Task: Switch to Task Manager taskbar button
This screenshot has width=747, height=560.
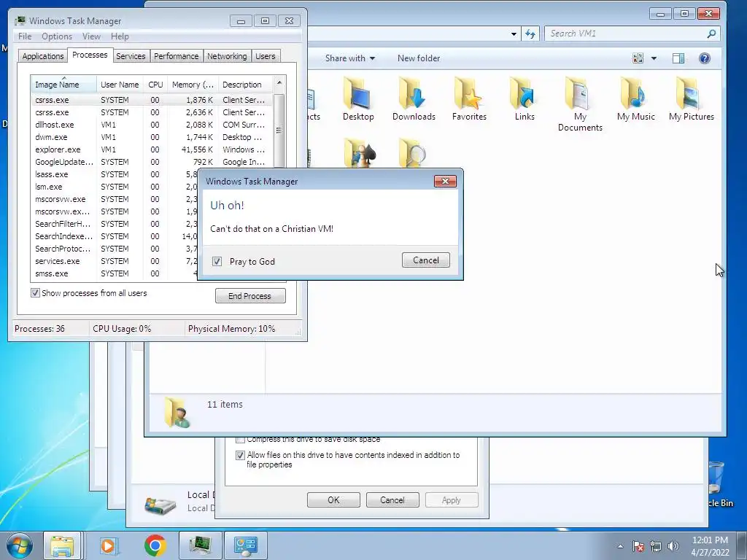Action: pos(200,545)
